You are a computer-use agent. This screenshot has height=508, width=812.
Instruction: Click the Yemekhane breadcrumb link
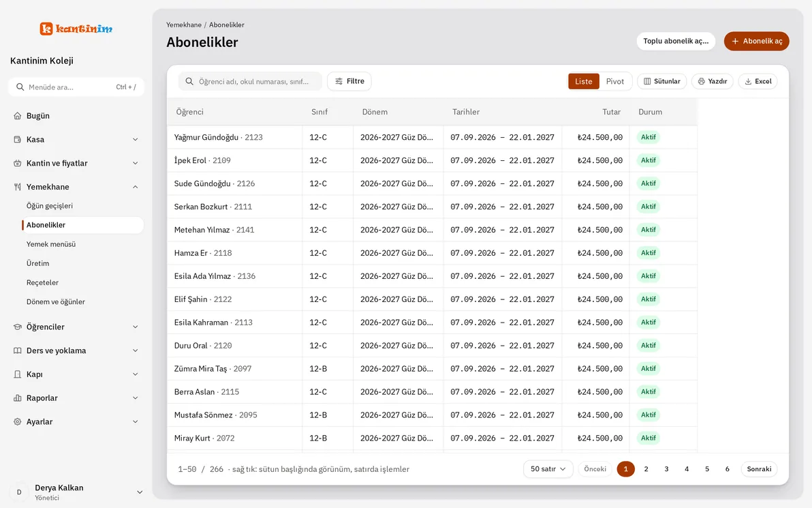(x=184, y=25)
